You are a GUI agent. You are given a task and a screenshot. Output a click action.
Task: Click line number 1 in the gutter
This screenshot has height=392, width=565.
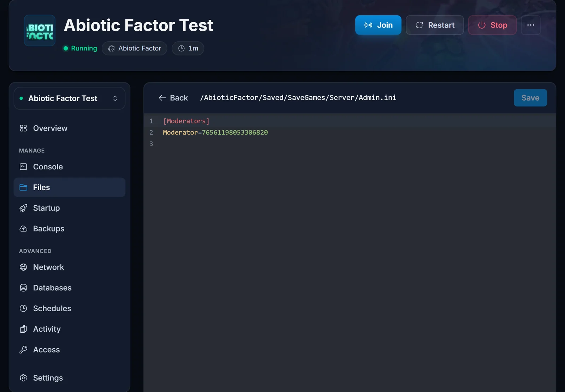(151, 121)
